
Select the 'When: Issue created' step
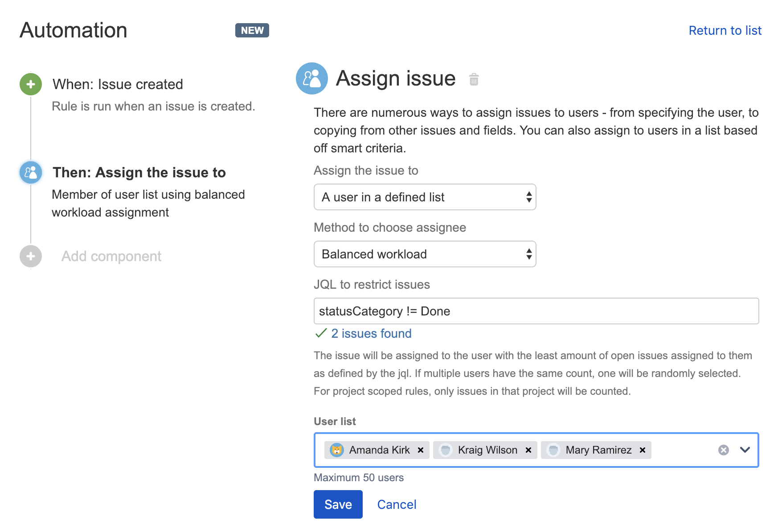click(x=118, y=84)
